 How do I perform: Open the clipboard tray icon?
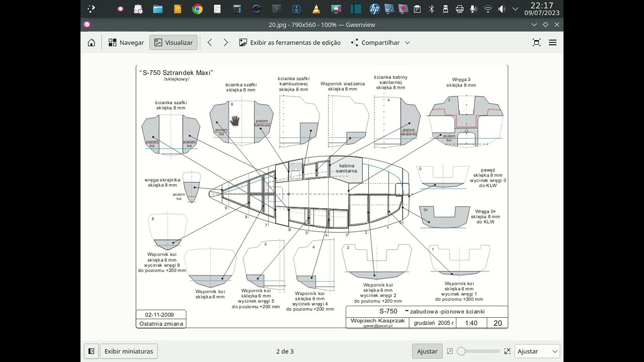[417, 9]
